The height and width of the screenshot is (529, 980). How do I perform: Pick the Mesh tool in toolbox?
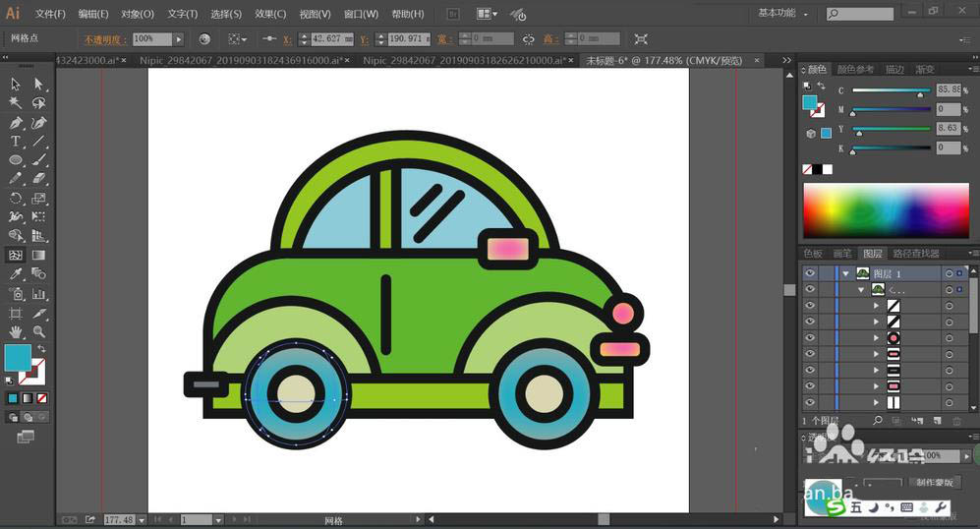click(x=16, y=255)
